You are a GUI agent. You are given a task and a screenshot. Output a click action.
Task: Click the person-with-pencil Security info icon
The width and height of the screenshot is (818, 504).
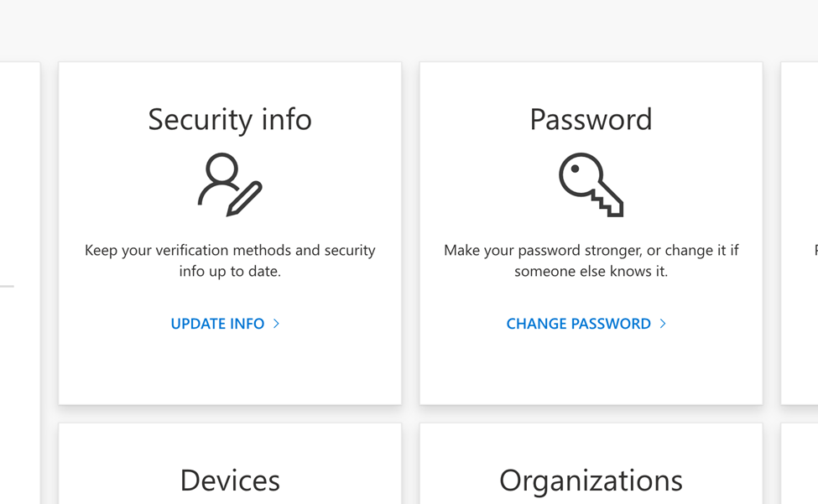[x=230, y=184]
